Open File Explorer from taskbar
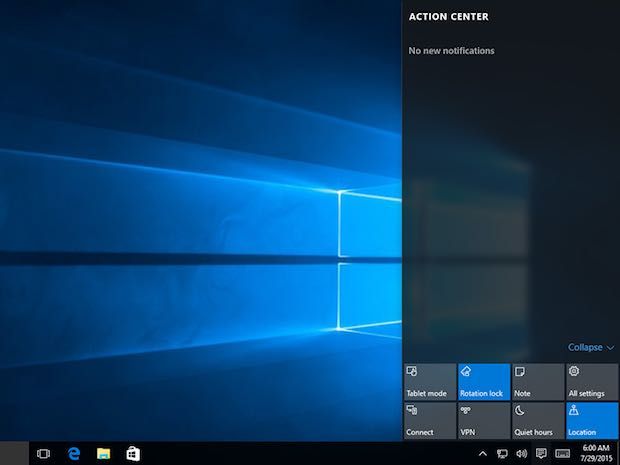The image size is (620, 465). click(104, 454)
